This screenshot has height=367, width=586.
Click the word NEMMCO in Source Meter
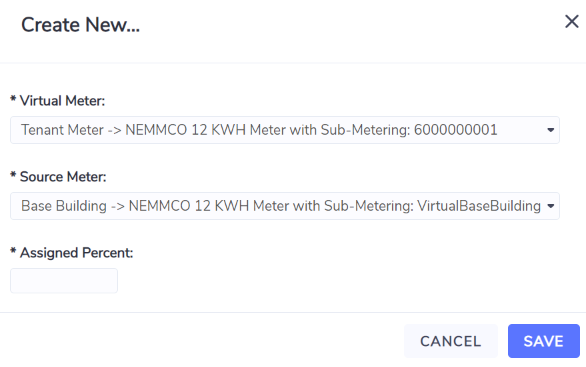pyautogui.click(x=159, y=206)
